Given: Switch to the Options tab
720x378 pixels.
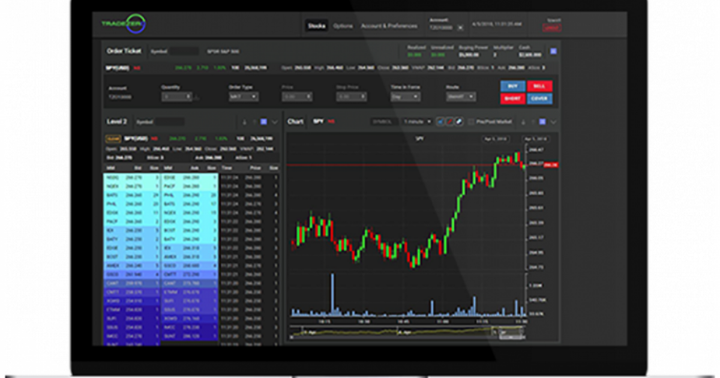Looking at the screenshot, I should (x=343, y=26).
